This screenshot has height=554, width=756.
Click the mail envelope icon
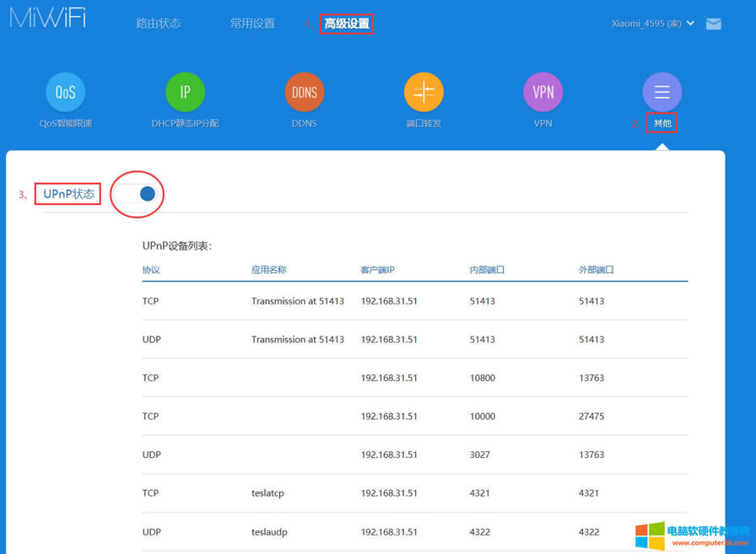pyautogui.click(x=713, y=24)
